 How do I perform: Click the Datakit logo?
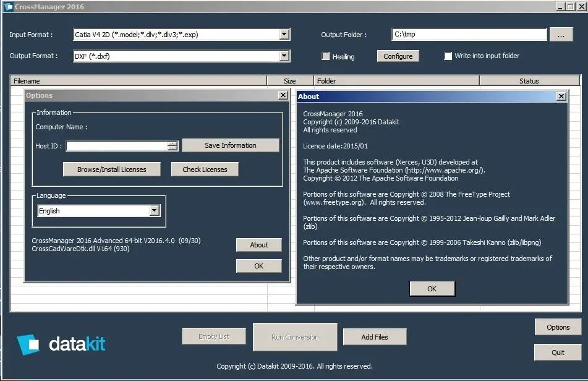click(x=61, y=345)
